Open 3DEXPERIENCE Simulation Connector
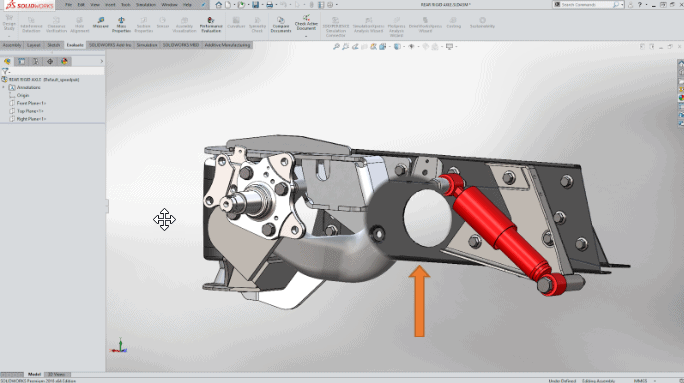The image size is (684, 383). coord(335,27)
